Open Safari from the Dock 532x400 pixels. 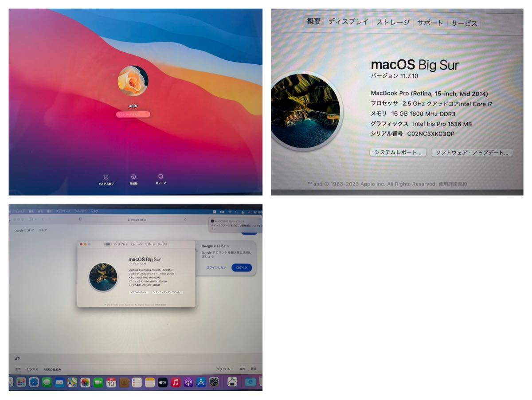click(34, 382)
